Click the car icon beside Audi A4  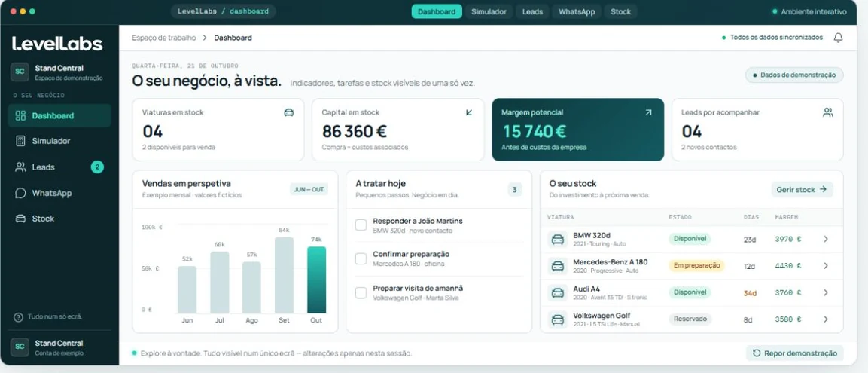click(558, 292)
